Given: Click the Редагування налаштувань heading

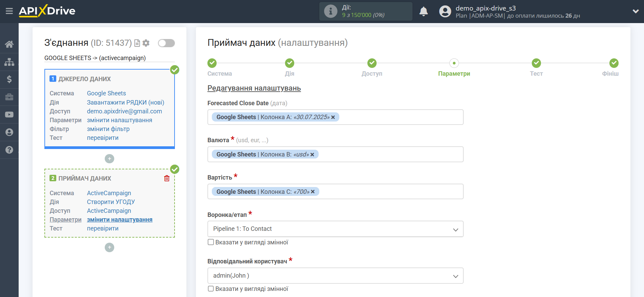Looking at the screenshot, I should coord(254,88).
